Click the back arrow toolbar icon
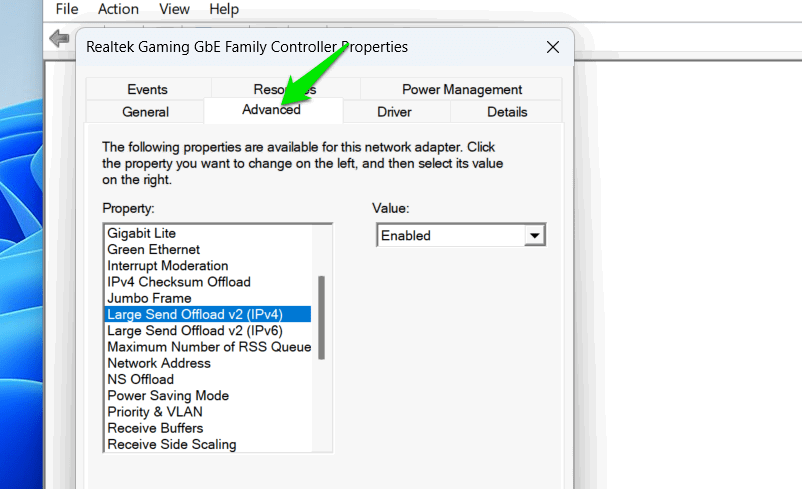Image resolution: width=802 pixels, height=489 pixels. pyautogui.click(x=59, y=38)
